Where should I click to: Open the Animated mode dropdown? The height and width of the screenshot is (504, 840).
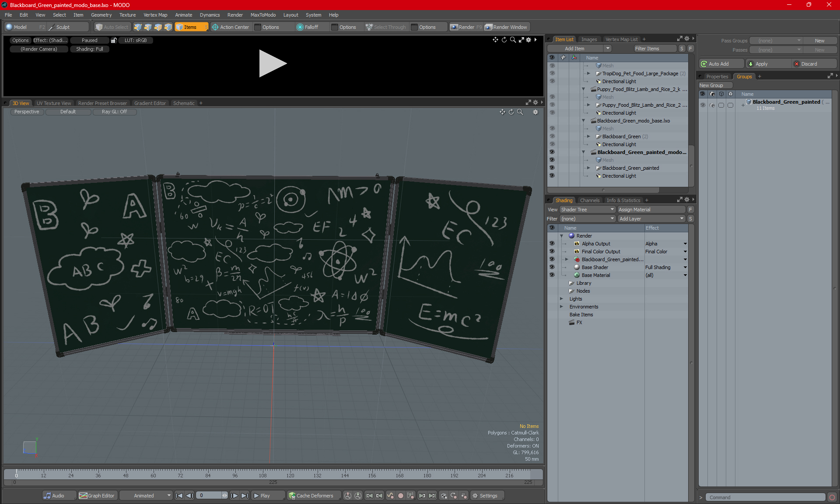147,496
